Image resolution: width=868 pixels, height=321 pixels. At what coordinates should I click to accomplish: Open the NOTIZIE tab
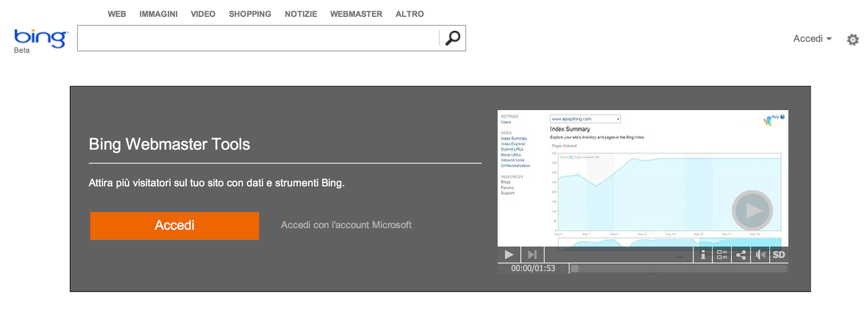pyautogui.click(x=301, y=14)
